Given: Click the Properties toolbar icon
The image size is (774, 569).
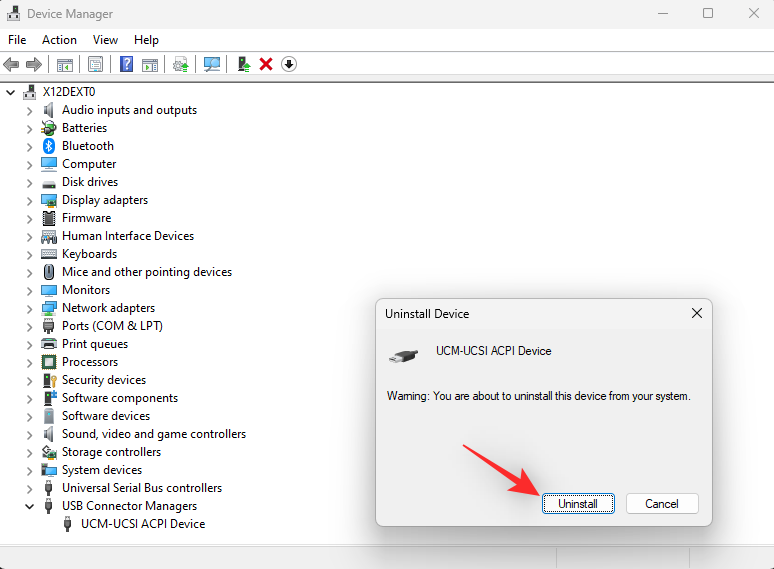Looking at the screenshot, I should pyautogui.click(x=95, y=64).
